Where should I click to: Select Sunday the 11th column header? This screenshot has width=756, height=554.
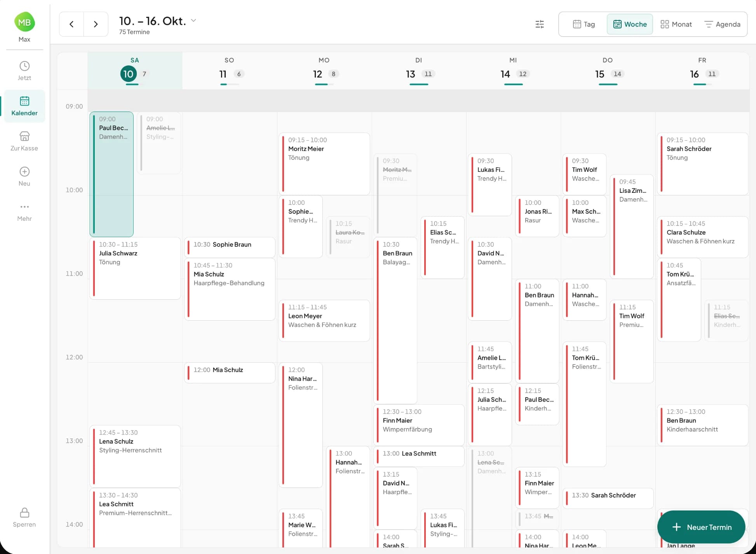coord(229,71)
